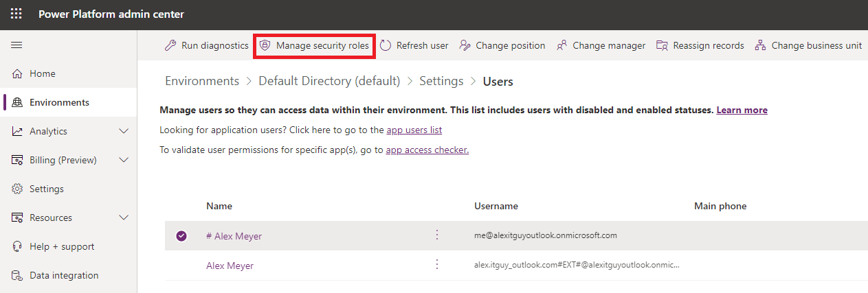
Task: Click the Change manager people icon
Action: point(561,45)
